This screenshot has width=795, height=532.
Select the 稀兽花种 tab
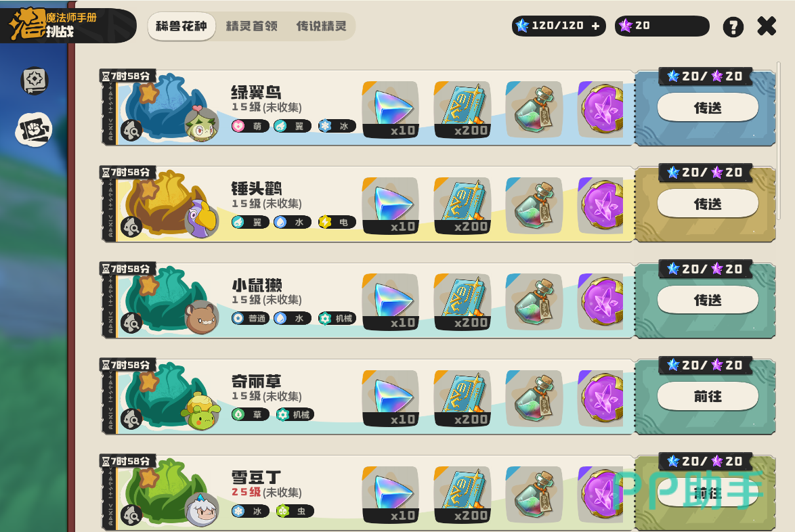[181, 26]
